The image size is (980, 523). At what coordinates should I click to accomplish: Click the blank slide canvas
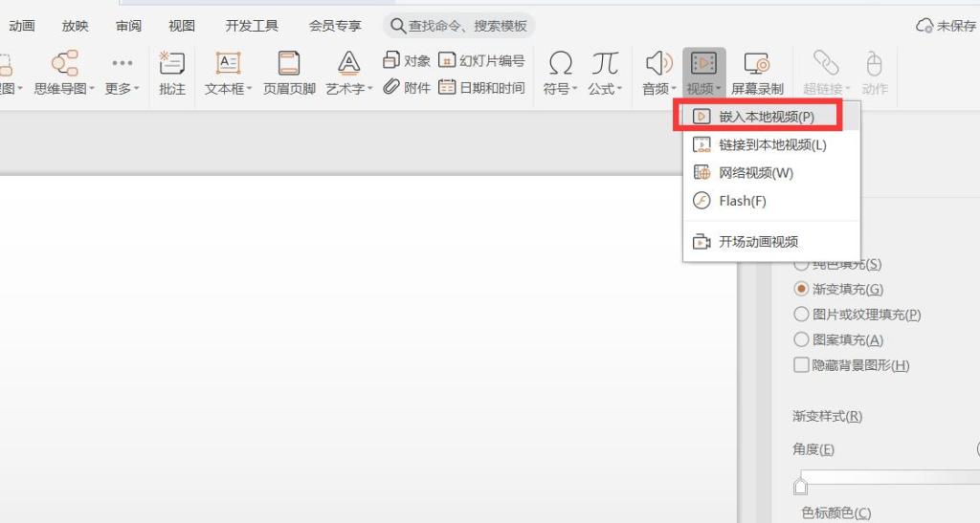pyautogui.click(x=368, y=350)
